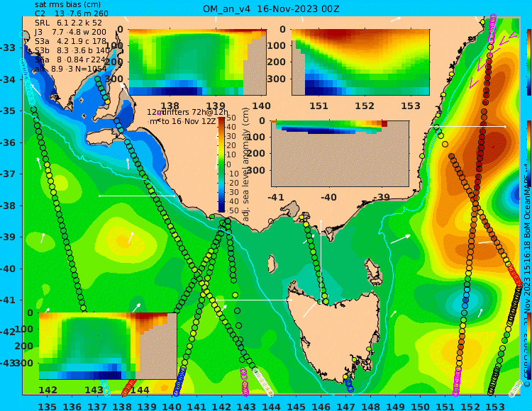Click the sea level anomaly colorbar
This screenshot has height=411, width=532.
point(221,164)
